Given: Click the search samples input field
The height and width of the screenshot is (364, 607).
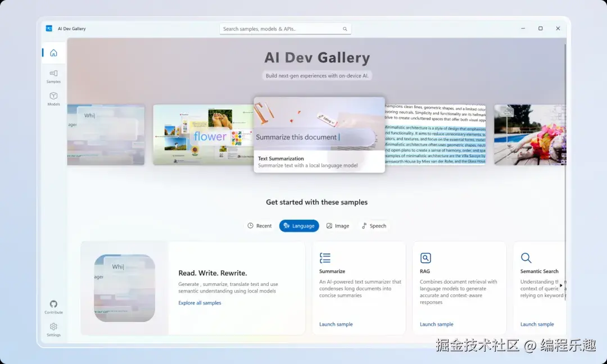Looking at the screenshot, I should pos(286,29).
